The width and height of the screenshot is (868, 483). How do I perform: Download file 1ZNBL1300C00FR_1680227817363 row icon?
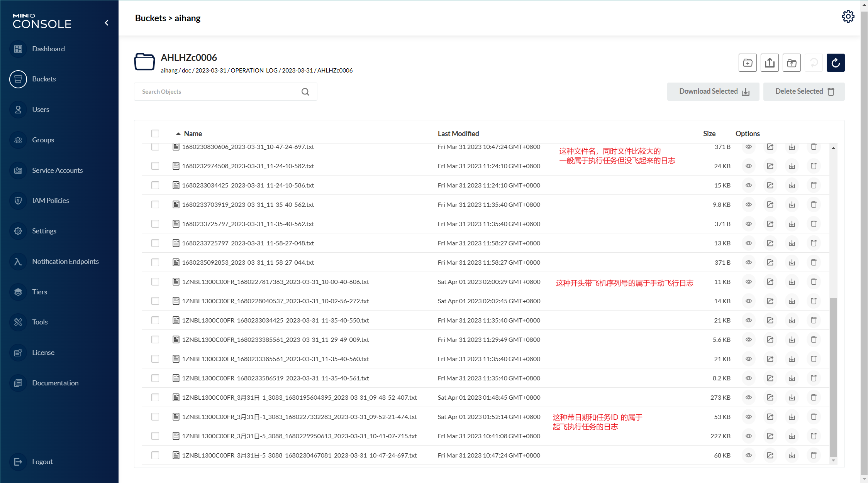click(x=792, y=282)
